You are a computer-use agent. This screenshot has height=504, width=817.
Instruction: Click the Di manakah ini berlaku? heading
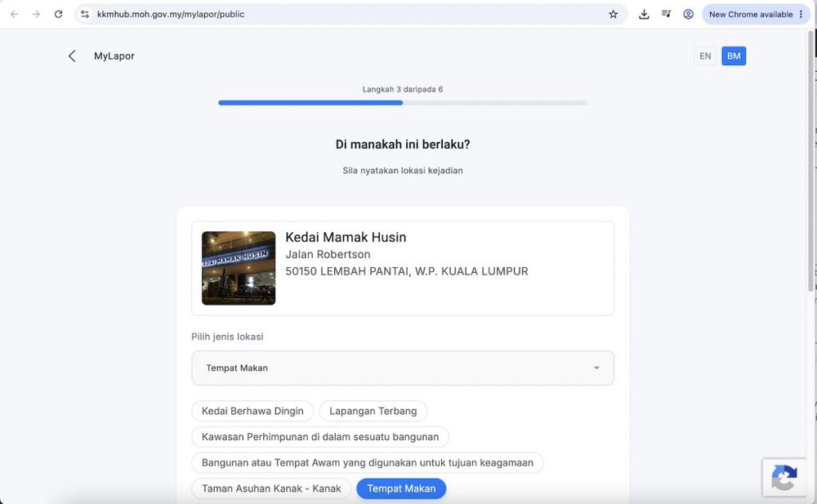[403, 145]
